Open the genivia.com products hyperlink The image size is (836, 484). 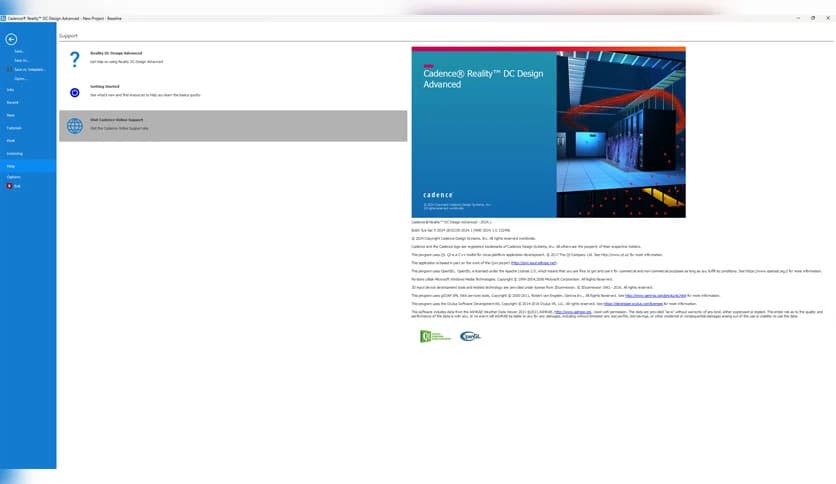(655, 295)
